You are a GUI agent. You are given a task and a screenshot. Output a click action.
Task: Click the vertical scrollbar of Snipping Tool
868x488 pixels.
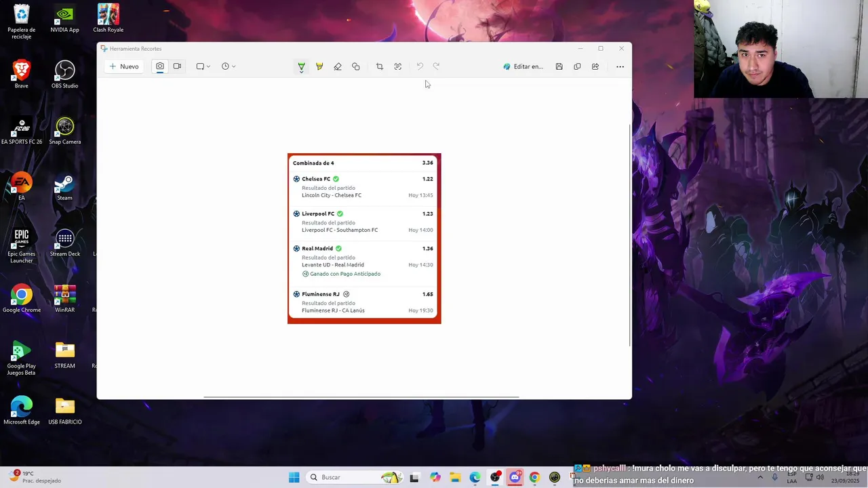coord(630,236)
